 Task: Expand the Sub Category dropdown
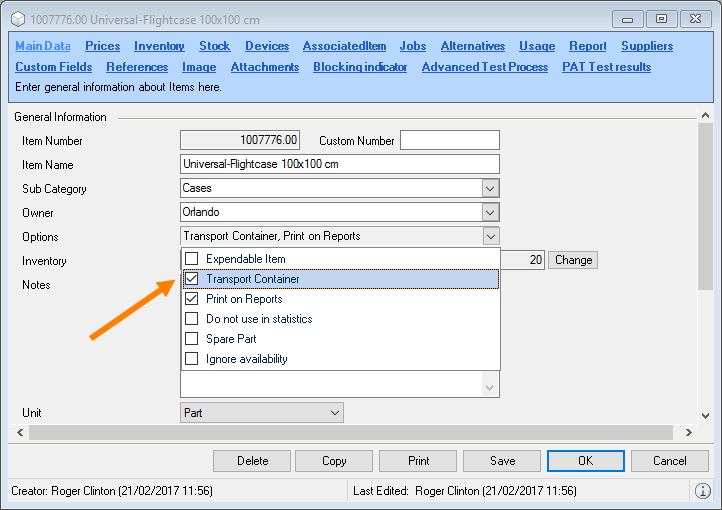489,189
